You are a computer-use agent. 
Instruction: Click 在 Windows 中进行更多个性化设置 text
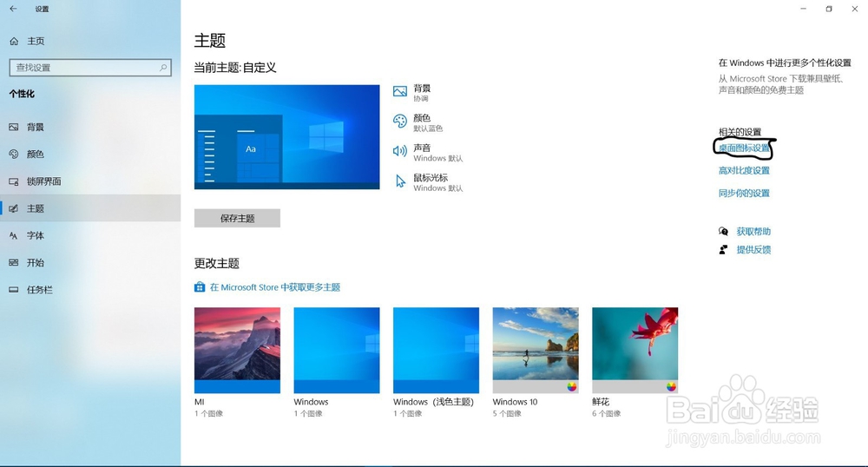pos(785,62)
